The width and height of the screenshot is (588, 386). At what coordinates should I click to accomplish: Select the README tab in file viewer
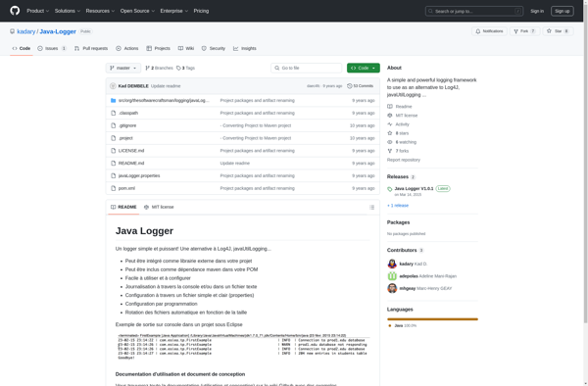click(123, 207)
